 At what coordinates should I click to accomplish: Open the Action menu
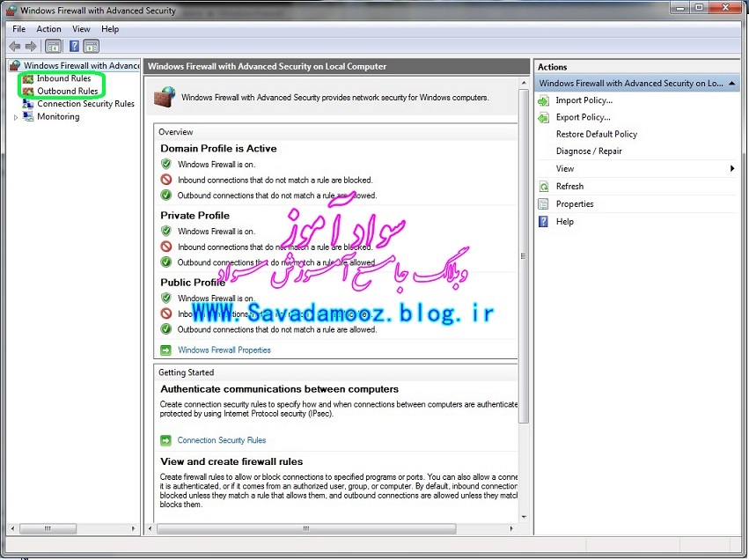(x=48, y=29)
